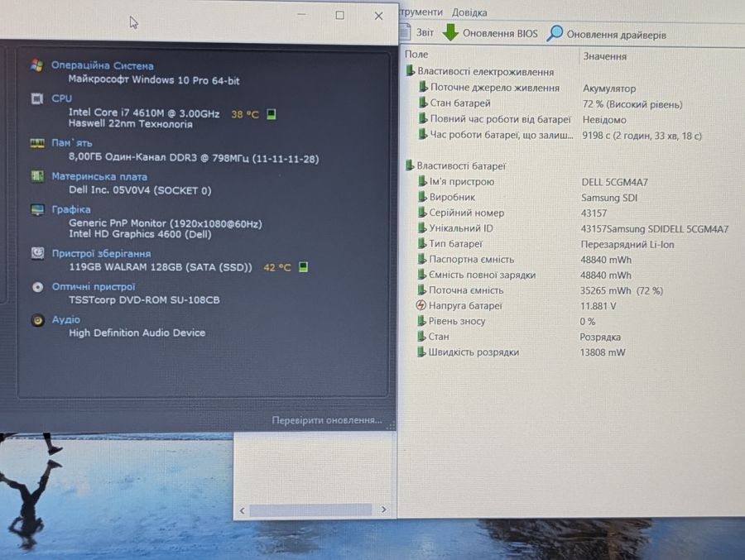This screenshot has width=745, height=560.
Task: Open the Материнська плата section link
Action: (x=99, y=176)
